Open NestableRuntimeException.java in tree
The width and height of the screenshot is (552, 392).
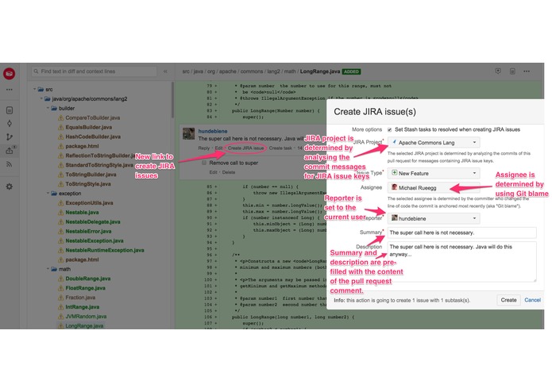[105, 250]
